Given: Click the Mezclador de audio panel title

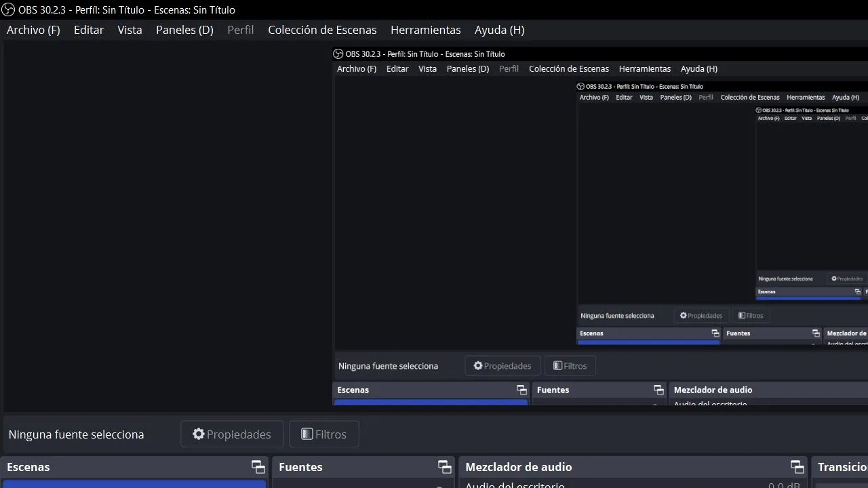Looking at the screenshot, I should [519, 467].
